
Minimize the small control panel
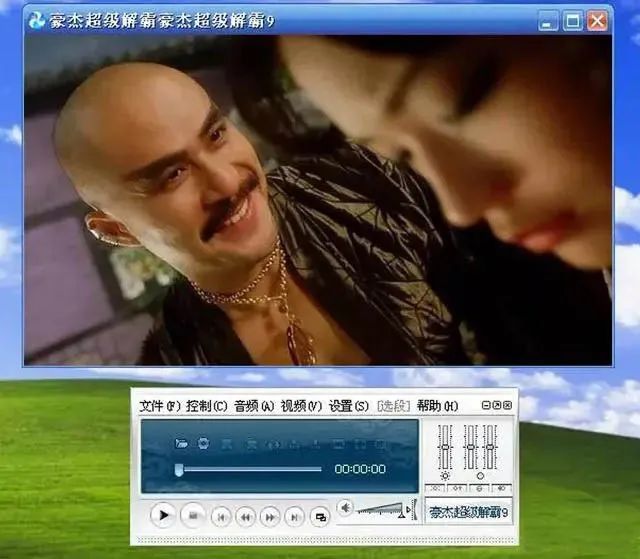pos(486,405)
